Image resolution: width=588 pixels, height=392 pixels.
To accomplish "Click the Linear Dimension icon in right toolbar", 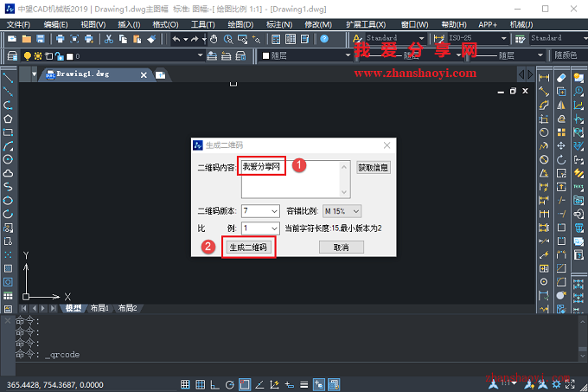I will point(544,78).
